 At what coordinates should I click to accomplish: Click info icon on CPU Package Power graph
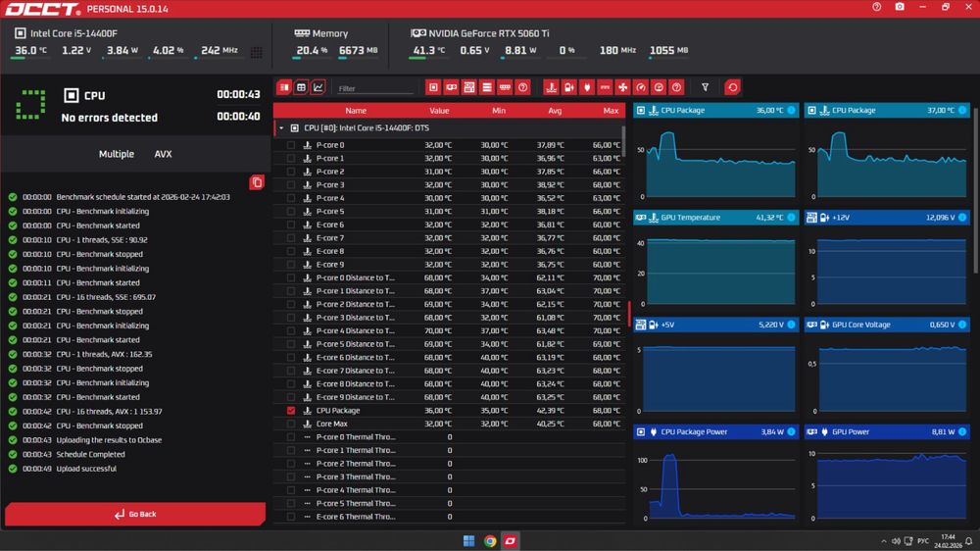pos(791,431)
